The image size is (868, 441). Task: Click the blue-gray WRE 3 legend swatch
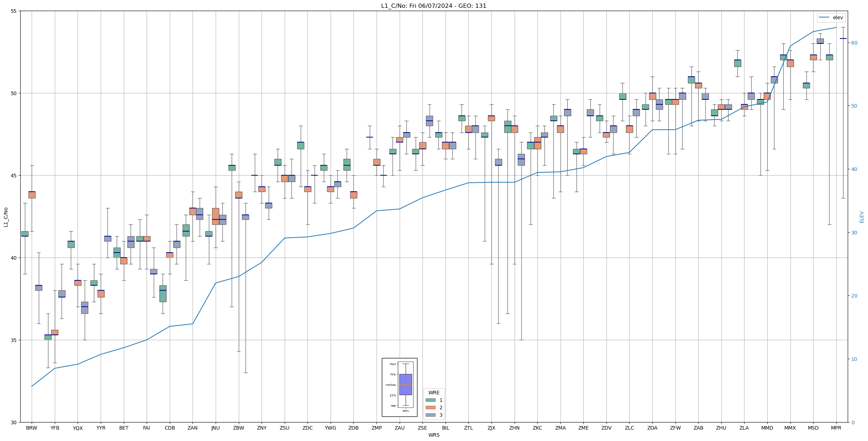point(431,415)
